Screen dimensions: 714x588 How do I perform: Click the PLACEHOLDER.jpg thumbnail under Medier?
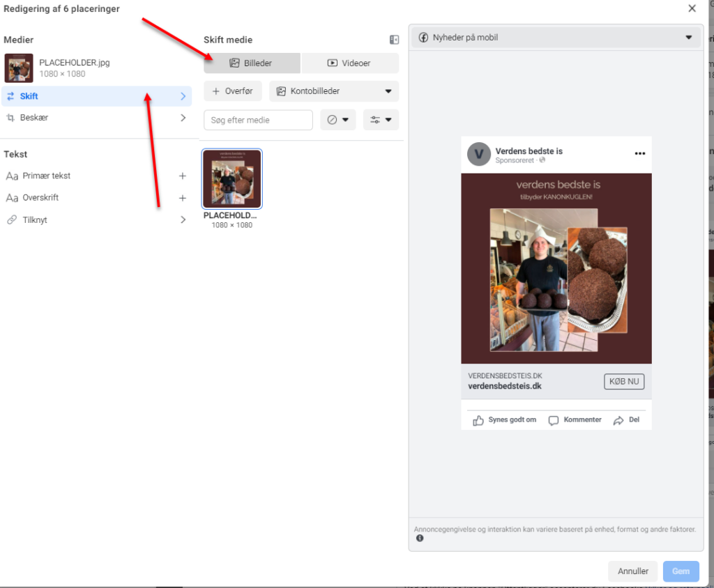coord(19,68)
